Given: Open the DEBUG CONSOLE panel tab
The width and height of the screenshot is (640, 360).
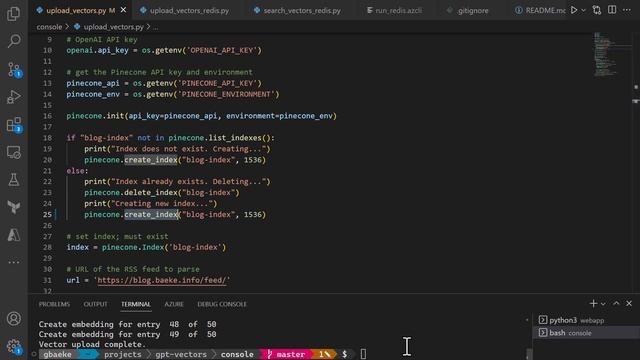Looking at the screenshot, I should pyautogui.click(x=222, y=304).
